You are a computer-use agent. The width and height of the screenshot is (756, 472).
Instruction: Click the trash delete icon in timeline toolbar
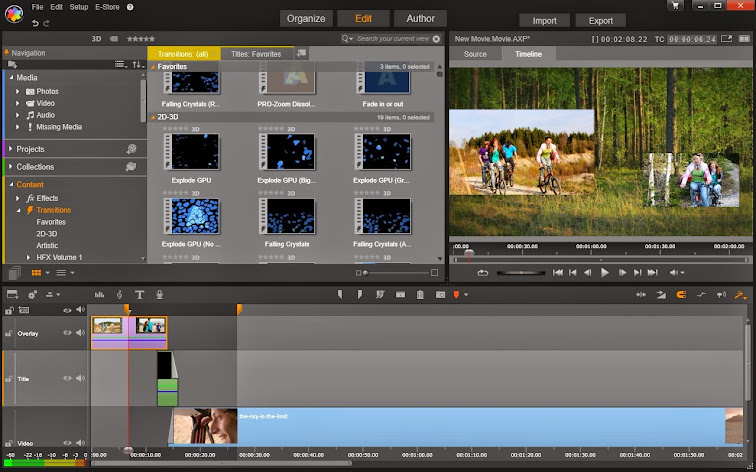point(420,294)
